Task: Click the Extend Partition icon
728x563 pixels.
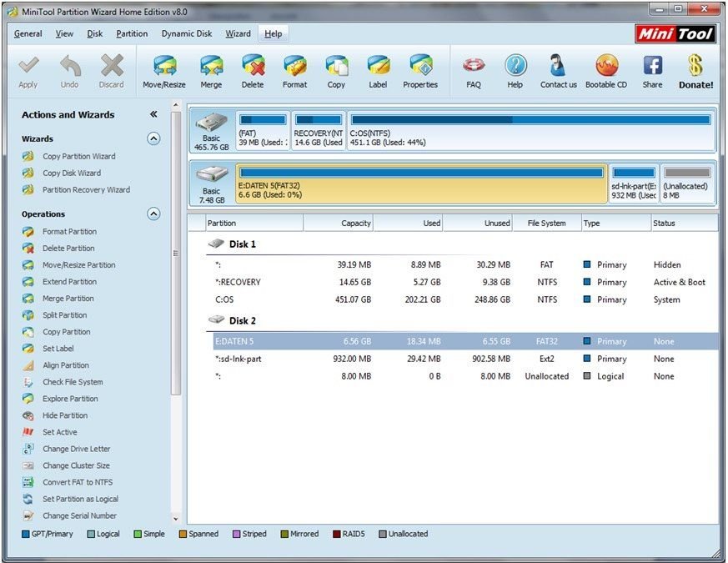Action: (x=28, y=282)
